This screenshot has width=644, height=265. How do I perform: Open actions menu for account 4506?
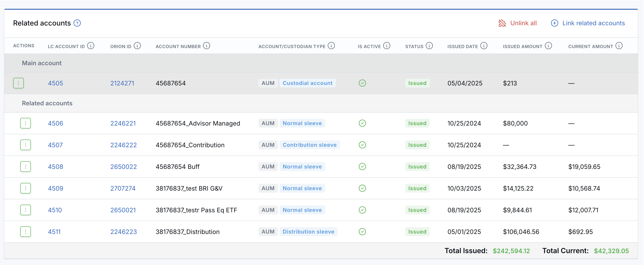point(26,123)
